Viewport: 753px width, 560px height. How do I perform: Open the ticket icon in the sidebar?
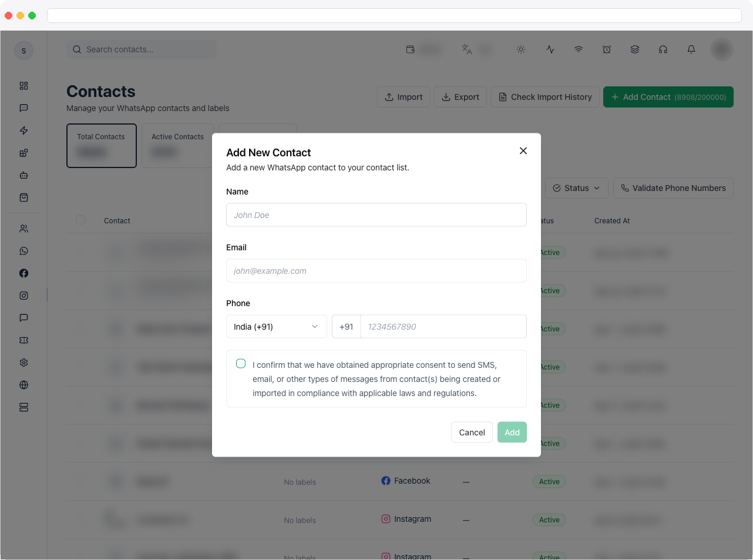pos(23,340)
